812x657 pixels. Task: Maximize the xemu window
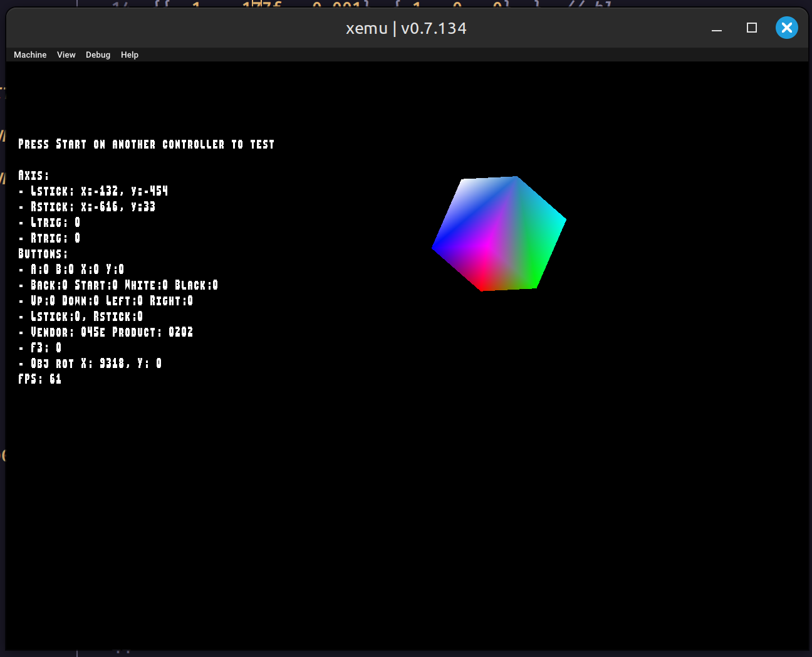click(x=752, y=28)
